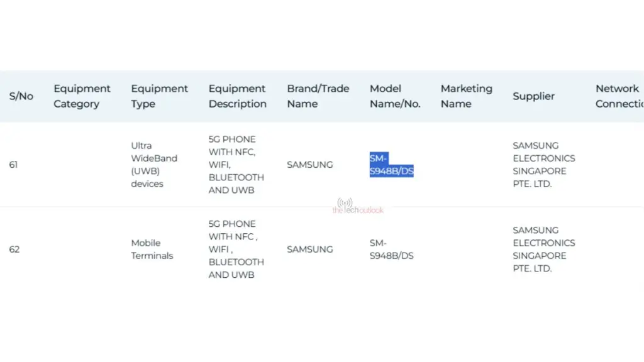644x362 pixels.
Task: Click the SAMSUNG brand in row 61
Action: point(310,165)
